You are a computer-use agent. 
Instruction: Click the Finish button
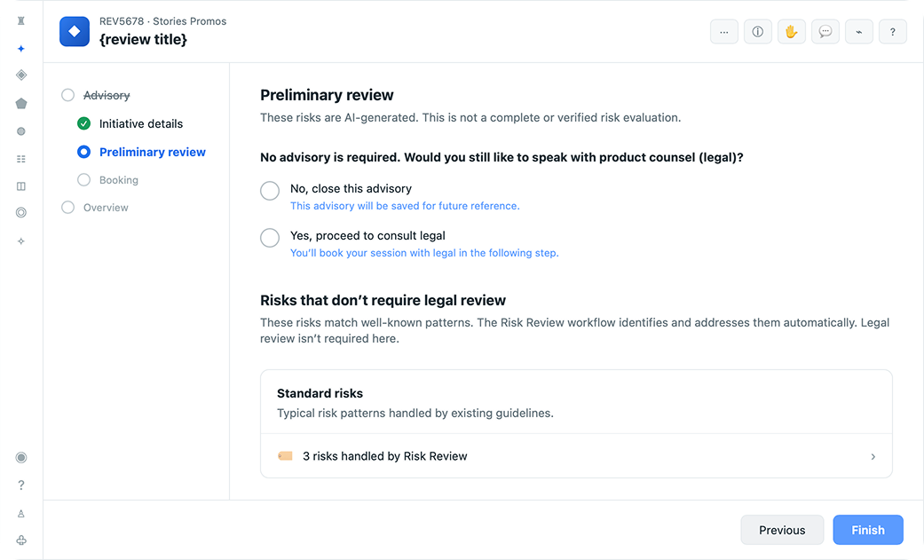click(868, 530)
